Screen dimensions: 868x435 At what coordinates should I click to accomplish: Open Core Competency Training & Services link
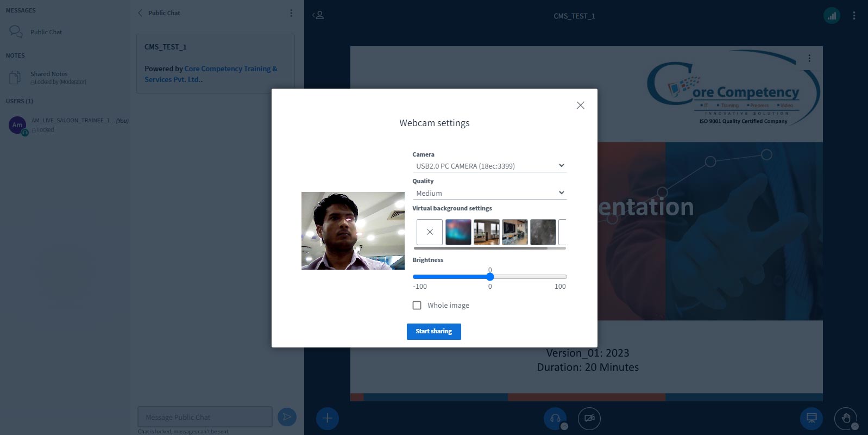click(211, 74)
